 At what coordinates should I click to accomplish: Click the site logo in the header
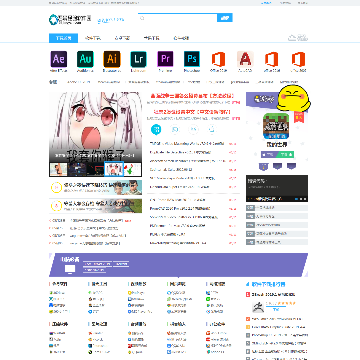(70, 20)
